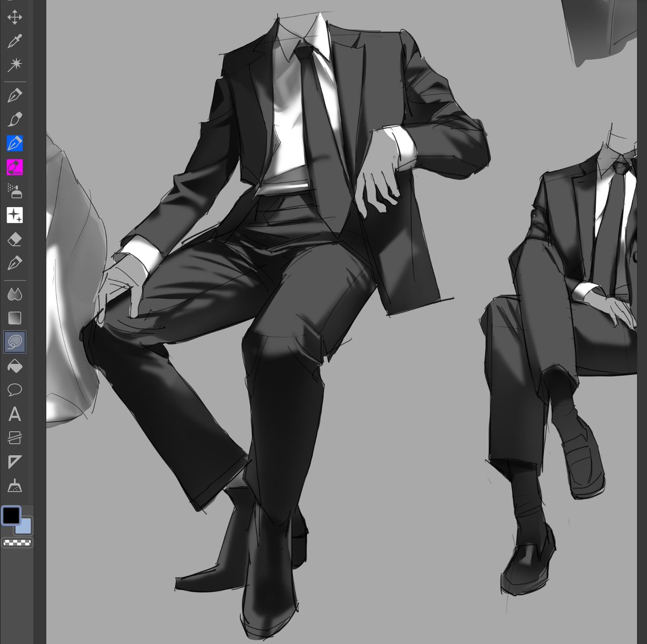
Task: Select the Frame border tool
Action: click(15, 438)
